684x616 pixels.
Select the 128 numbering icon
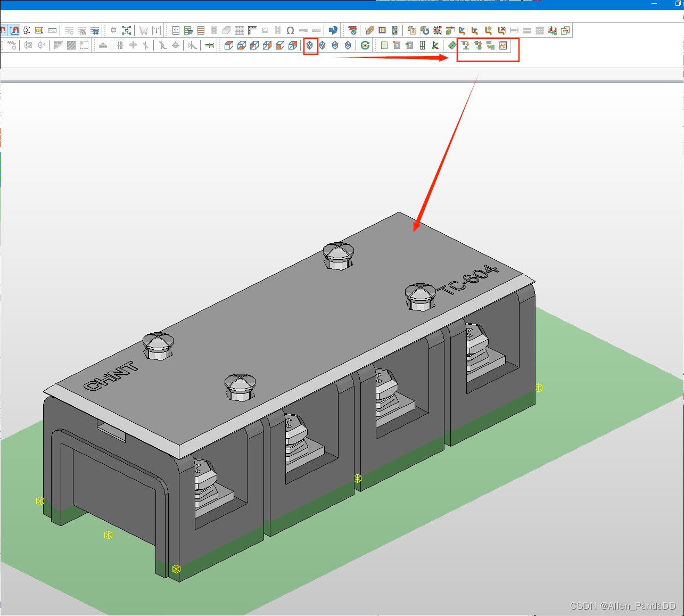click(x=39, y=30)
